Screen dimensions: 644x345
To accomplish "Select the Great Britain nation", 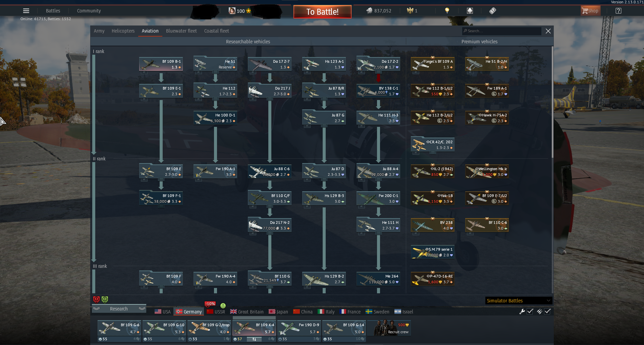I will 247,312.
